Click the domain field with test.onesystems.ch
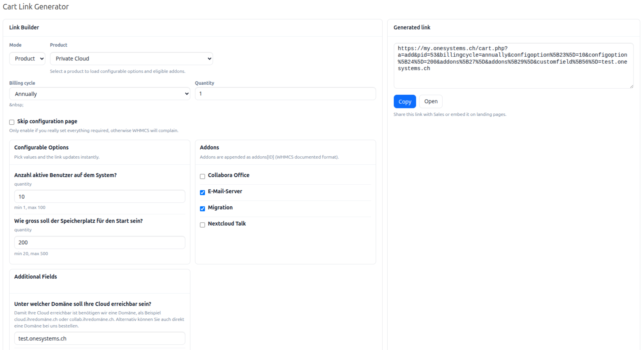The image size is (644, 350). pos(99,338)
